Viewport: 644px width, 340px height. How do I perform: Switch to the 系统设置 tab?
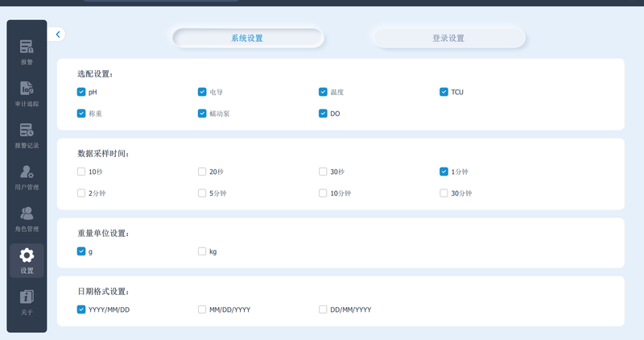(248, 38)
